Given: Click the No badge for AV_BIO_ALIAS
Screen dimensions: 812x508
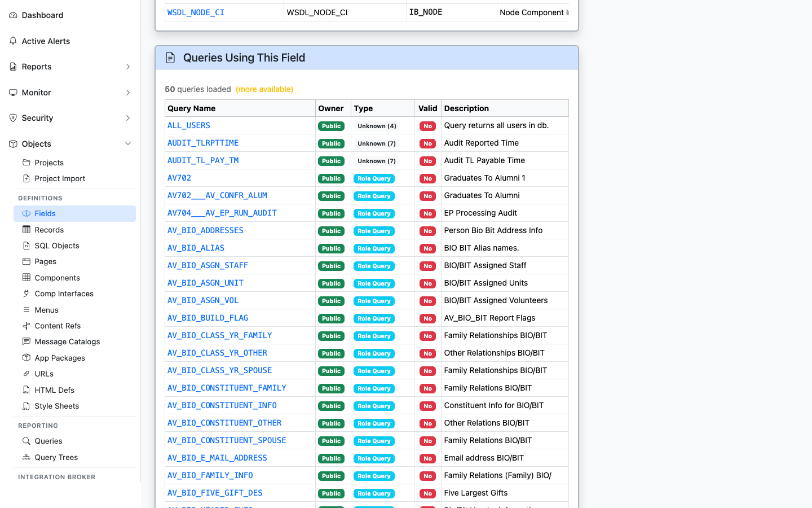Looking at the screenshot, I should (x=428, y=248).
